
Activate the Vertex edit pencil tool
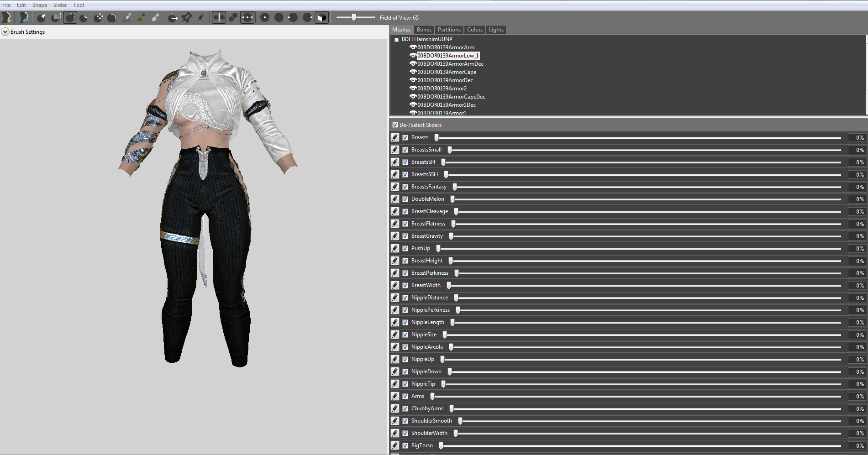(x=201, y=17)
